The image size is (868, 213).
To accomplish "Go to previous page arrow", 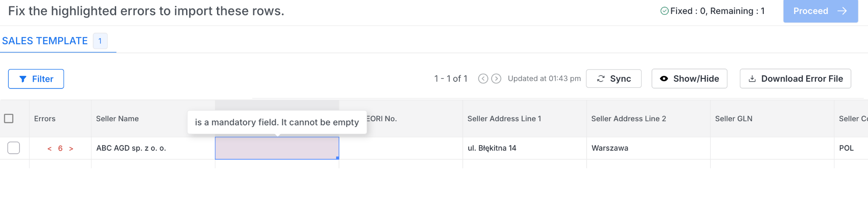I will tap(483, 79).
